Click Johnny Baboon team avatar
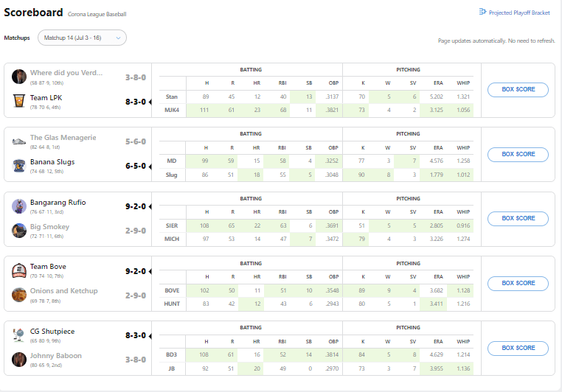This screenshot has width=562, height=392. pos(19,360)
